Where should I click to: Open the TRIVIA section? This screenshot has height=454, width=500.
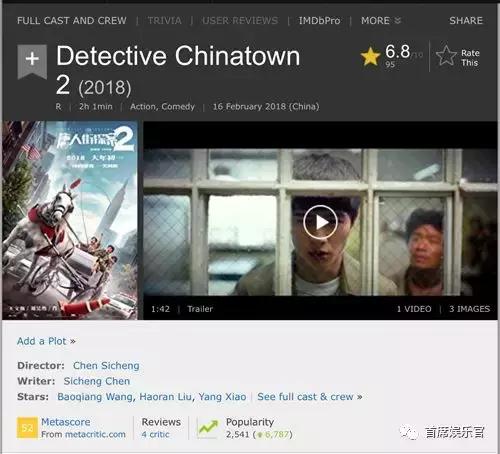pos(165,21)
